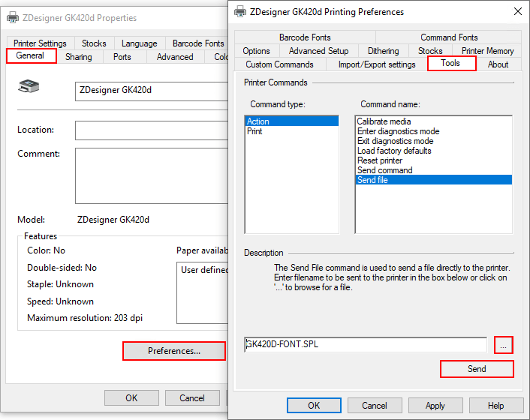The width and height of the screenshot is (530, 420).
Task: Choose Enter diagnostics mode command
Action: pos(434,131)
